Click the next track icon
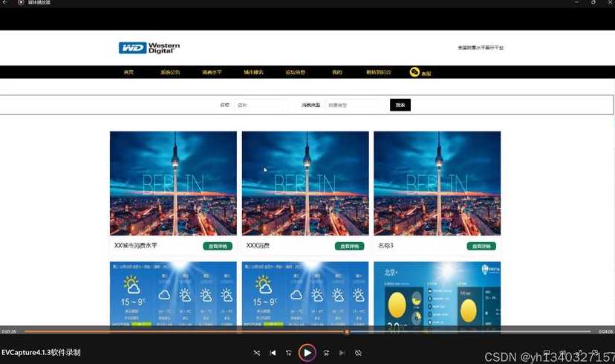The image size is (615, 364). 342,353
